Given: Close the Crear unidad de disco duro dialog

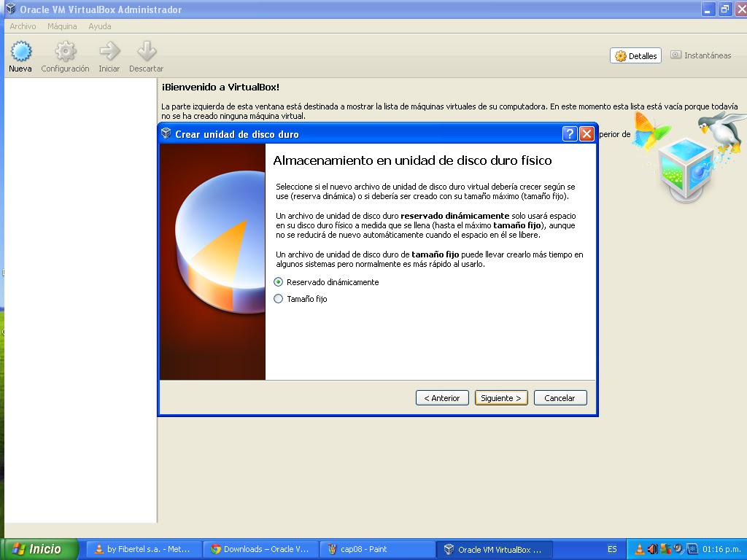Looking at the screenshot, I should [x=587, y=134].
